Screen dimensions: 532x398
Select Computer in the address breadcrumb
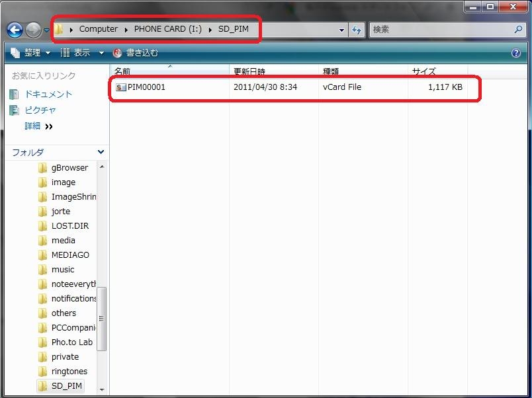99,29
